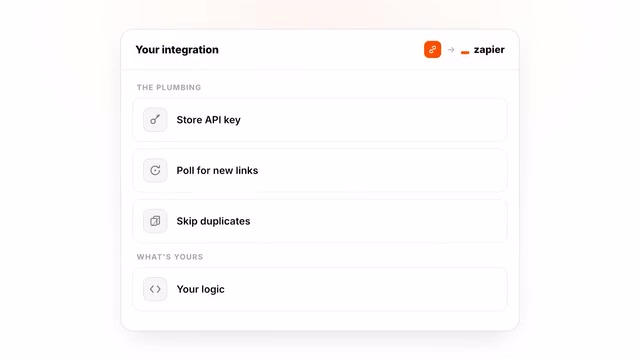The width and height of the screenshot is (640, 360).
Task: Select the Poll for new links label
Action: [217, 170]
